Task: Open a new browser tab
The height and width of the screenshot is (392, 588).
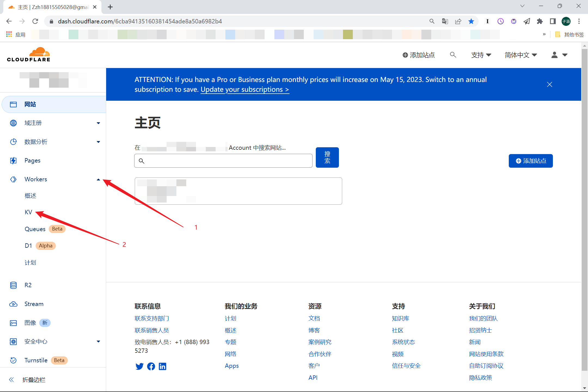Action: tap(110, 7)
